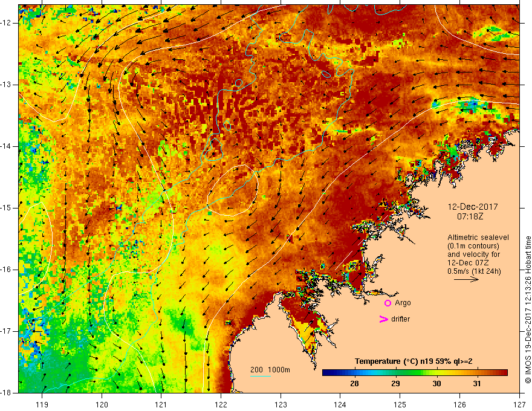Click the 0.5m/s velocity scale arrow
Screen dimensions: 532x411
pyautogui.click(x=466, y=279)
